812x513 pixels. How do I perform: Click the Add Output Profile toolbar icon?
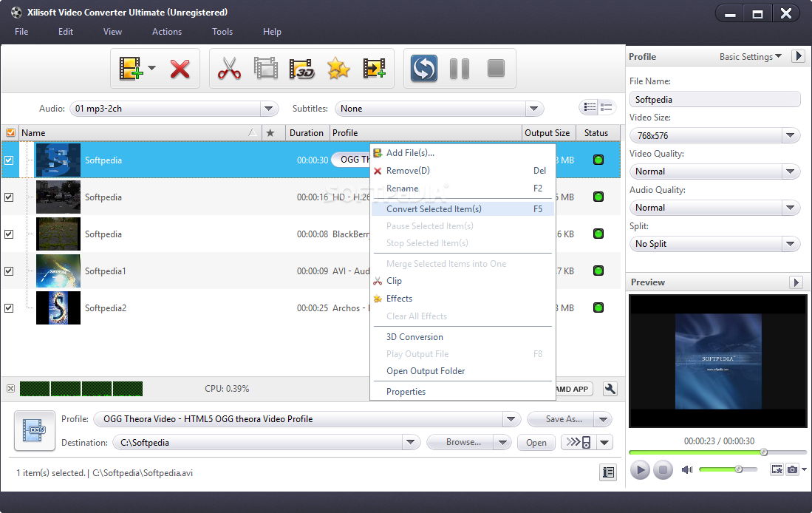(x=374, y=69)
